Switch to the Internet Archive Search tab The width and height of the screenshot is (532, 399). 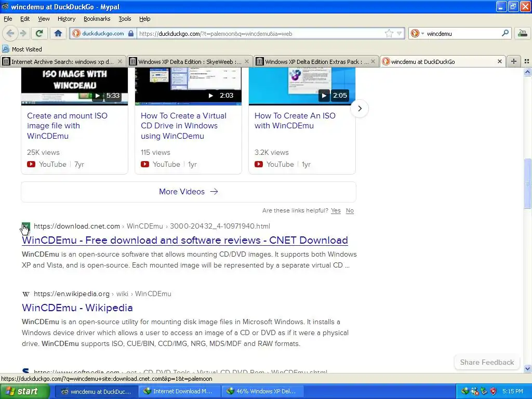[x=62, y=61]
